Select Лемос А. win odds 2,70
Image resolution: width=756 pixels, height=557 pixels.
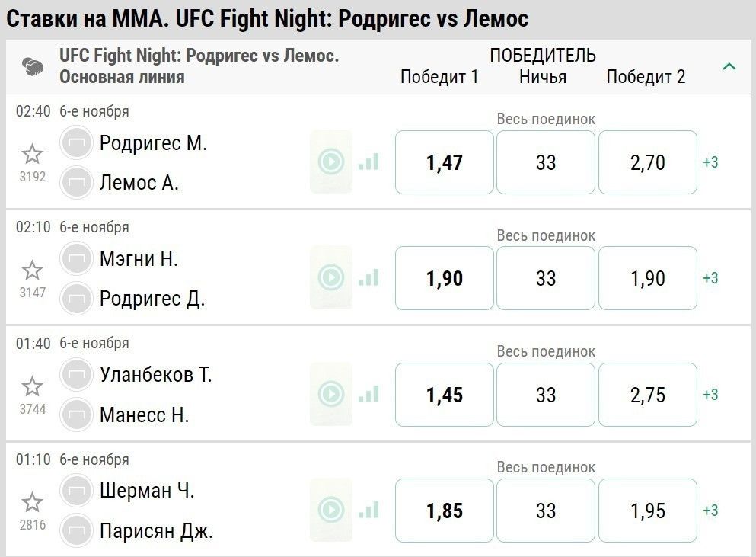648,162
